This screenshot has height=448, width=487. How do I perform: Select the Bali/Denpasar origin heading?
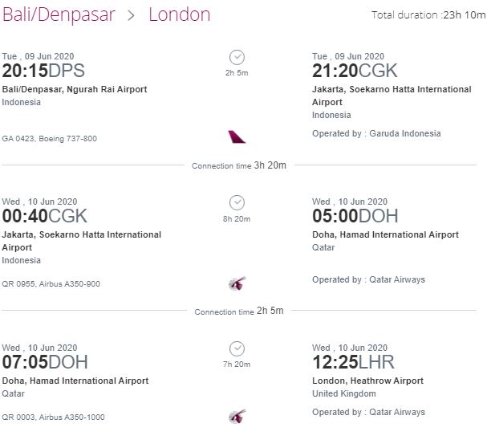(59, 14)
